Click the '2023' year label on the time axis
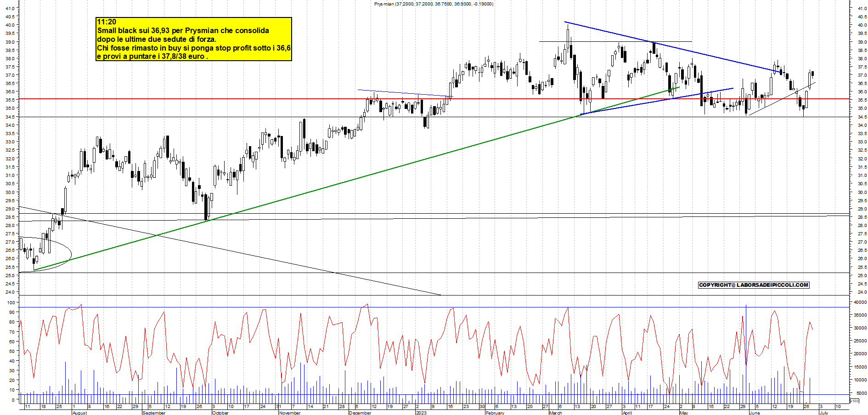The image size is (868, 415). pos(421,413)
